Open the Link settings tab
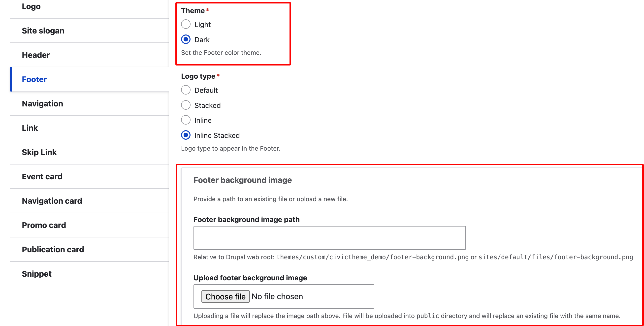This screenshot has height=326, width=644. (x=30, y=128)
